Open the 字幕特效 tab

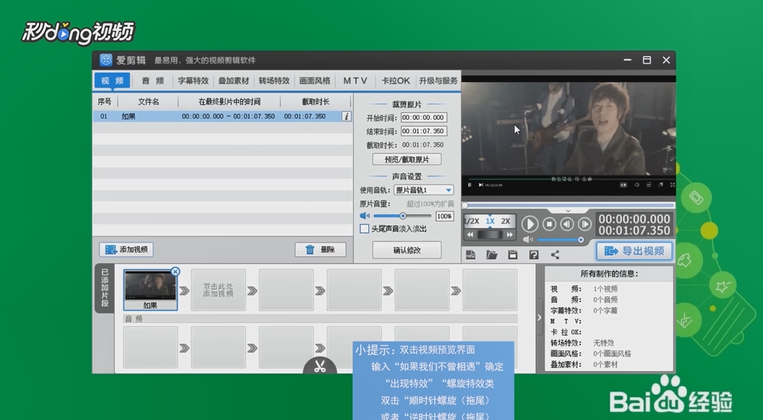click(193, 81)
